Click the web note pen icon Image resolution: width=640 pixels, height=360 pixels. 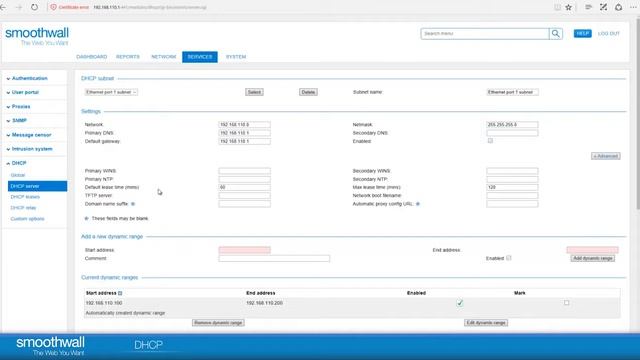[603, 7]
